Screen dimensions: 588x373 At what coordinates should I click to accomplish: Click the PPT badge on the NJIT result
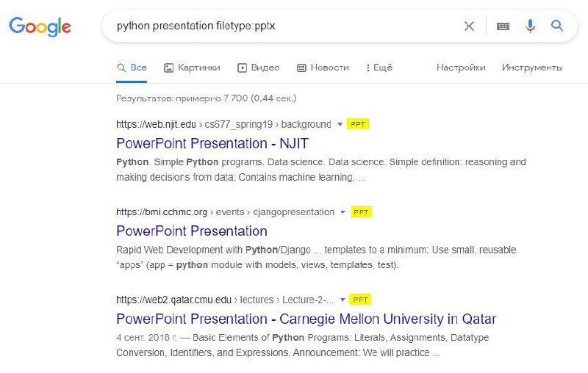(x=358, y=124)
